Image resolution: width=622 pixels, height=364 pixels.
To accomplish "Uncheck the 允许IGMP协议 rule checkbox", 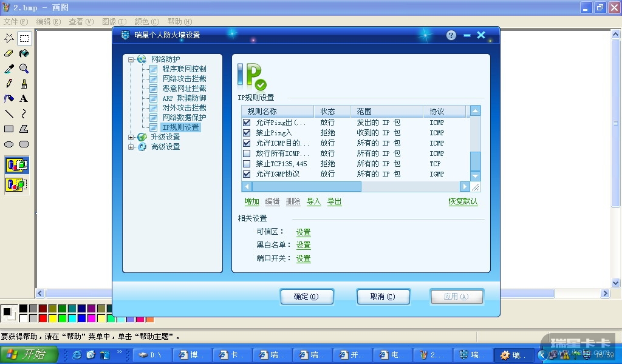I will click(x=247, y=174).
